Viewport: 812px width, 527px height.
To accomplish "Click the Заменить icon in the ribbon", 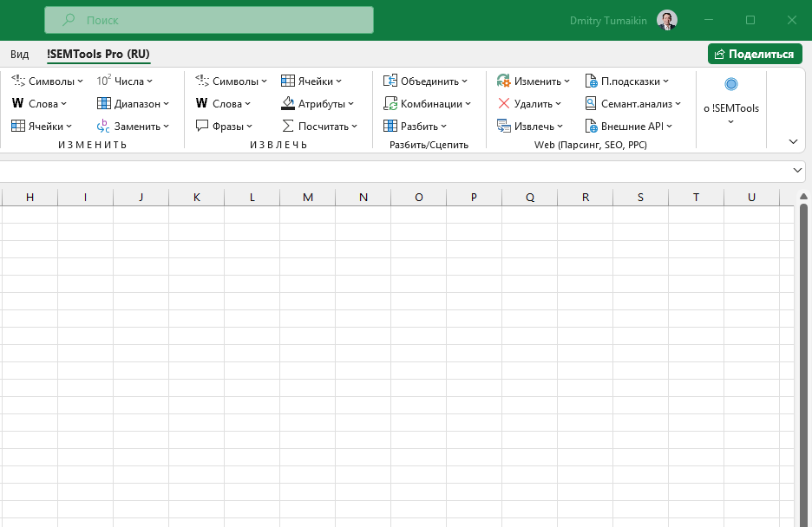I will [104, 127].
